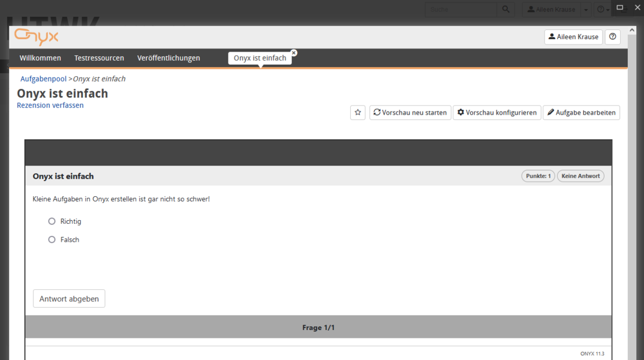Click the scrollbar up arrow
Screen dimensions: 644x360
pos(631,31)
